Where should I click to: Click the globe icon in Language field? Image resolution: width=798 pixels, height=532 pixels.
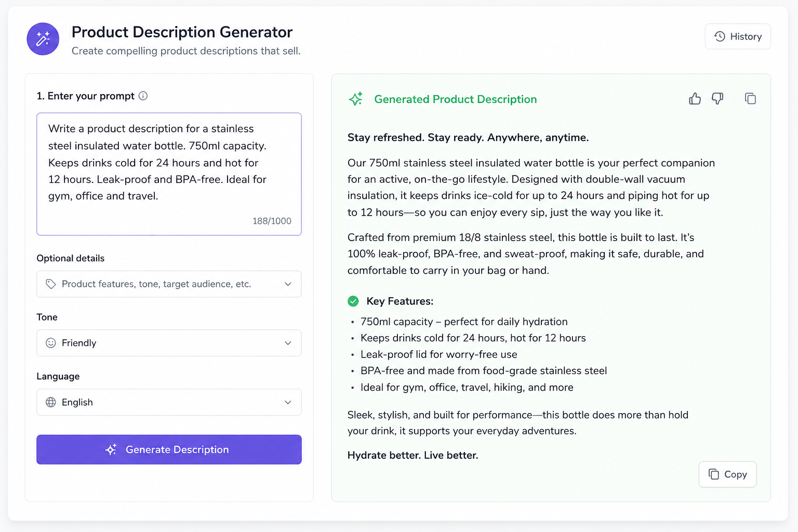click(x=51, y=403)
